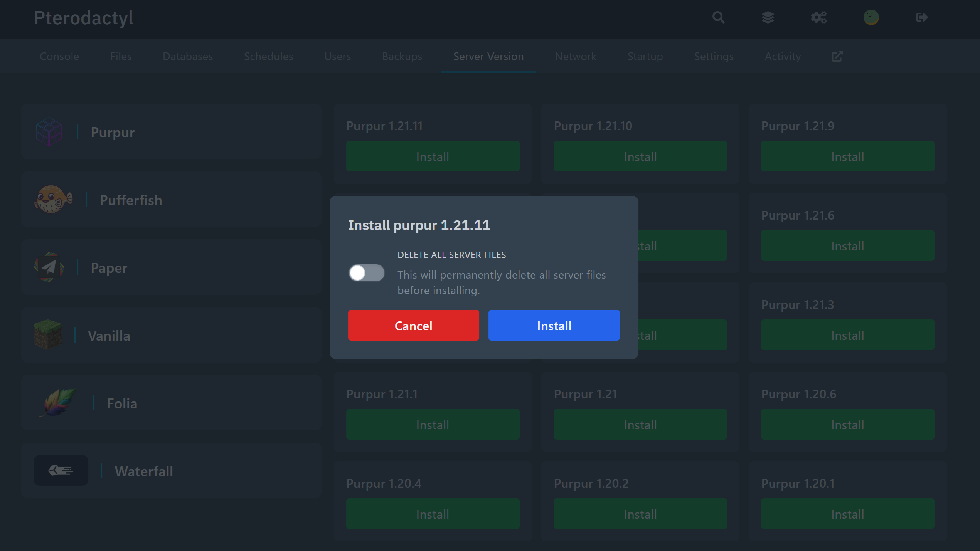Click the Purpur 1.21.10 card title
The width and height of the screenshot is (980, 551).
[593, 126]
